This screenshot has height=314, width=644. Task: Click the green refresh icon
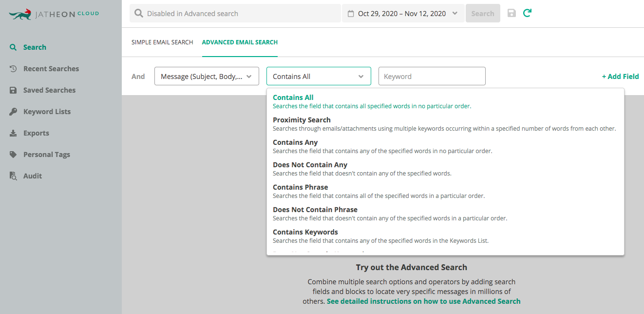coord(527,13)
